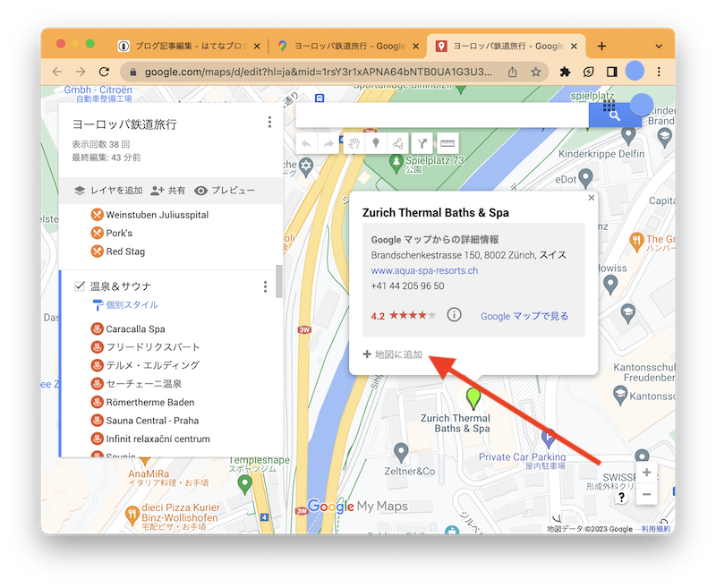Click the Pork's restaurant icon
Screen dimensions: 716x588
pyautogui.click(x=97, y=233)
